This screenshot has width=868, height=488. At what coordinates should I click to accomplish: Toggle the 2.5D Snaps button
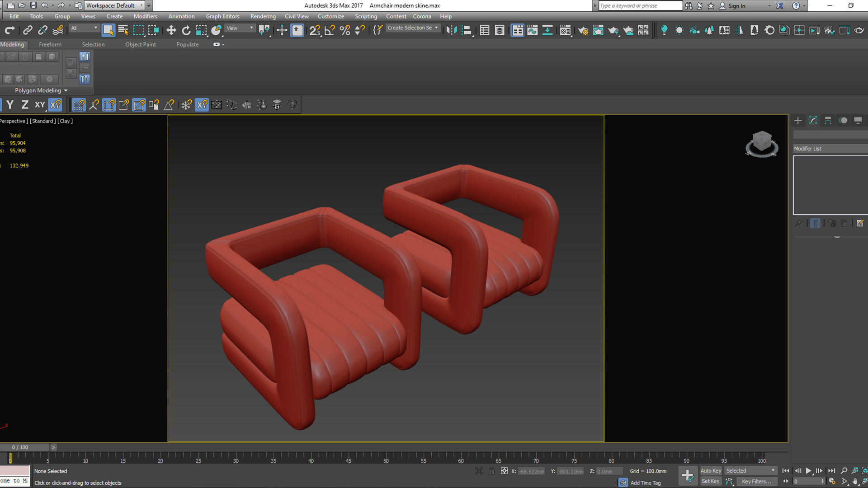(315, 30)
